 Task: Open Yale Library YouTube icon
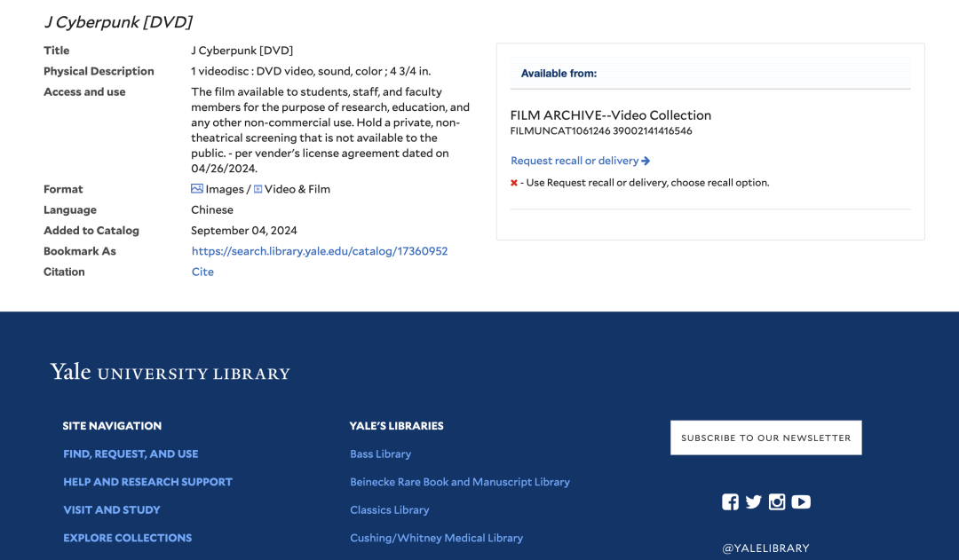(x=801, y=502)
